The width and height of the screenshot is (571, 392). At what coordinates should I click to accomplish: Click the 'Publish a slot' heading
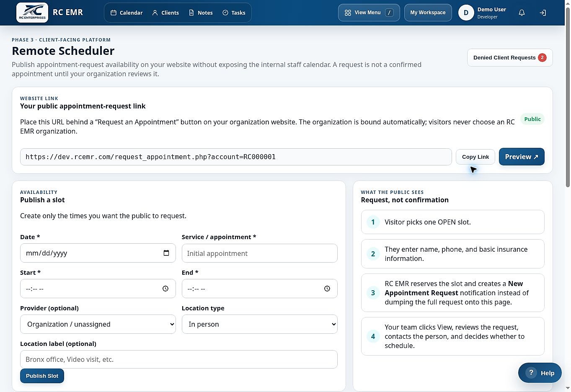(x=42, y=200)
